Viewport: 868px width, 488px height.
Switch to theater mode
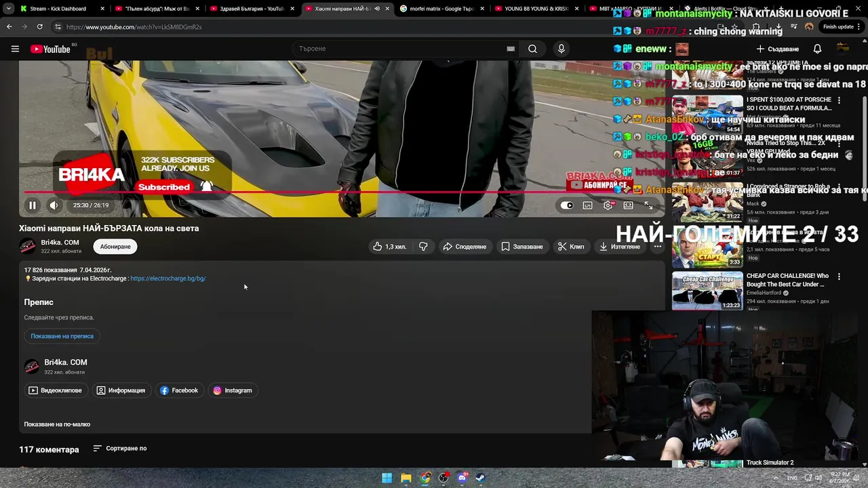tap(629, 205)
